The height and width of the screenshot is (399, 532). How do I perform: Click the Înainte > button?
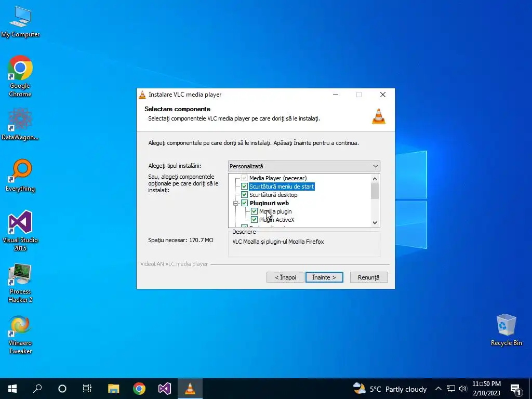tap(324, 277)
